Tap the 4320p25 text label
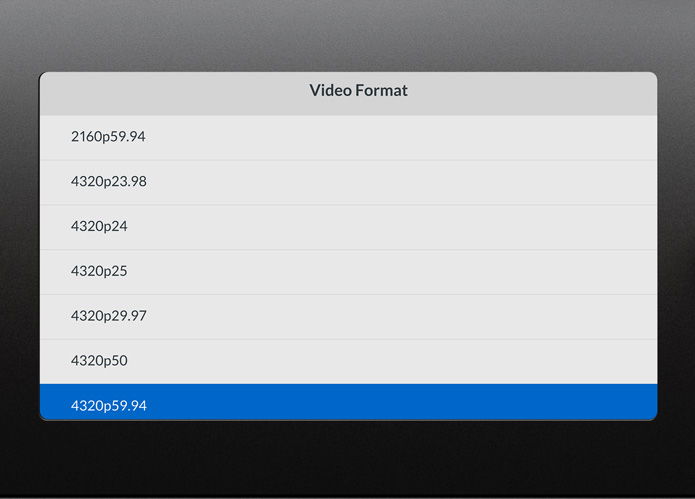The height and width of the screenshot is (499, 695). (x=99, y=271)
